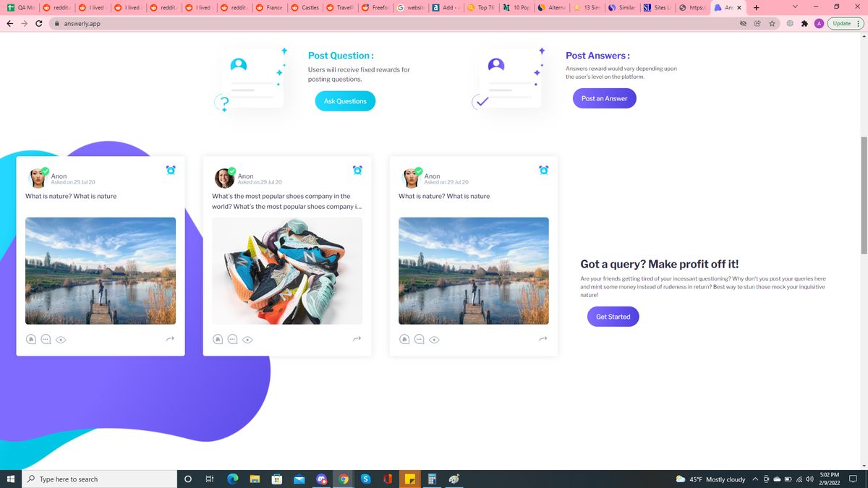The width and height of the screenshot is (868, 488).
Task: Open the Chrome browser menu
Action: coord(859,23)
